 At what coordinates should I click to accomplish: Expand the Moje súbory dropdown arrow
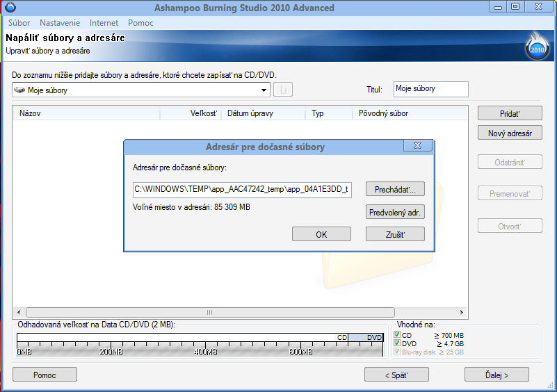pyautogui.click(x=264, y=90)
